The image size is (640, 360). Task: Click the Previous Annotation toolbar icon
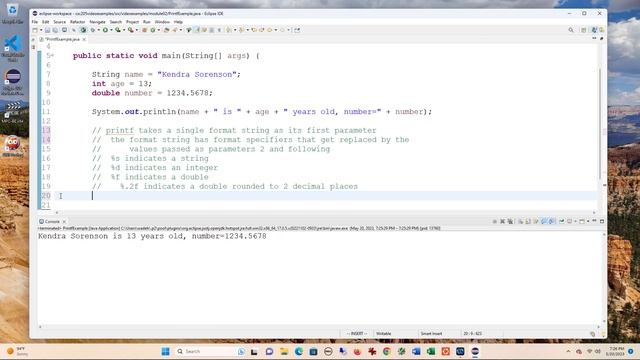pyautogui.click(x=242, y=30)
